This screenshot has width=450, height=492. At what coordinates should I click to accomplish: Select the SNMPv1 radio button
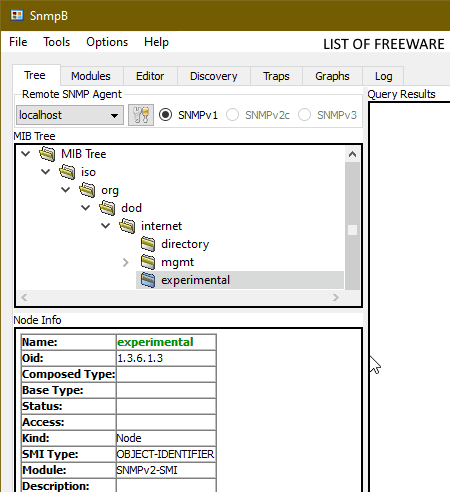(165, 115)
